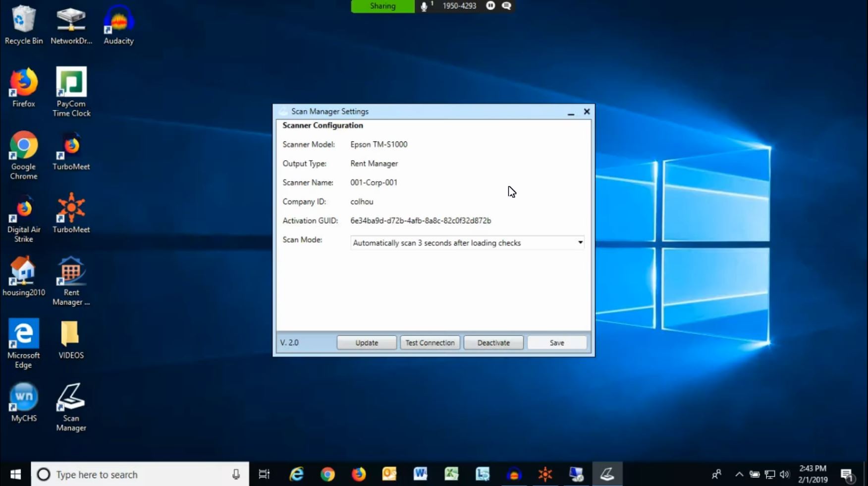Open Microsoft Edge from the desktop
868x486 pixels.
click(23, 344)
